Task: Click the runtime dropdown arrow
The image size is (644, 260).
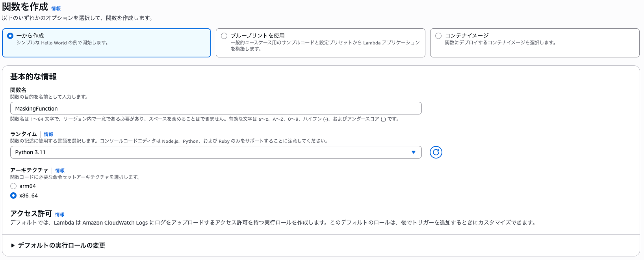Action: click(x=414, y=152)
